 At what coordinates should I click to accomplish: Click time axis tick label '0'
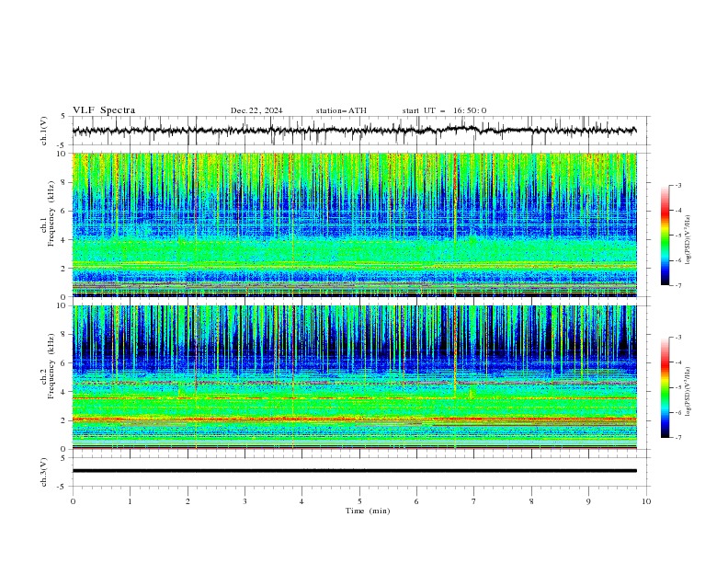[73, 501]
